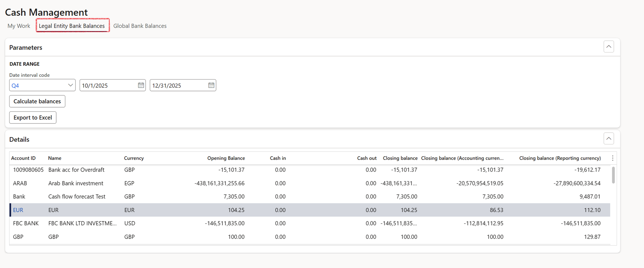Click opening balance -146,511,835.00 cell

click(225, 223)
